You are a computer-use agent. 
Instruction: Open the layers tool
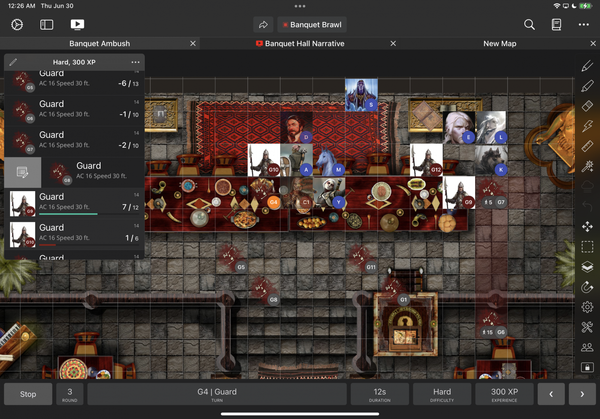[587, 267]
